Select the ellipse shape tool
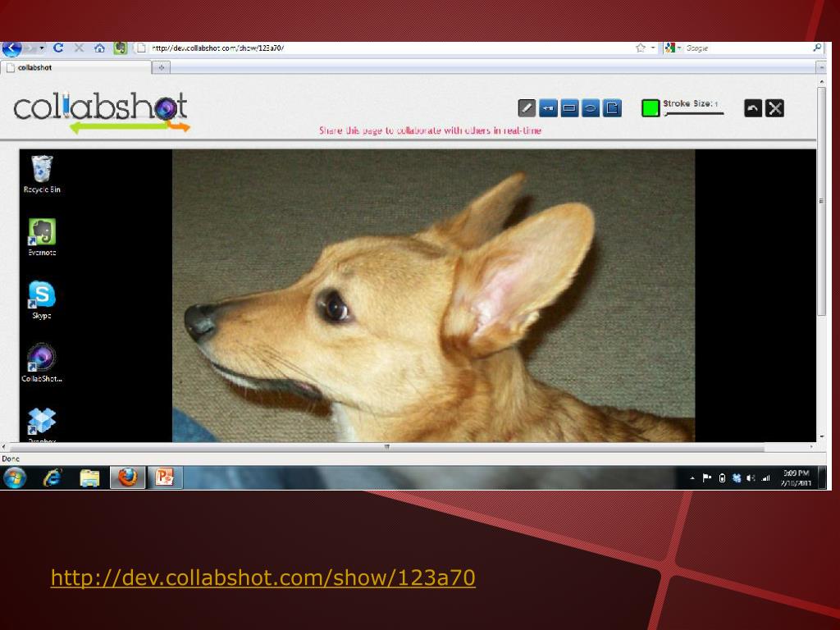This screenshot has height=630, width=840. coord(590,108)
